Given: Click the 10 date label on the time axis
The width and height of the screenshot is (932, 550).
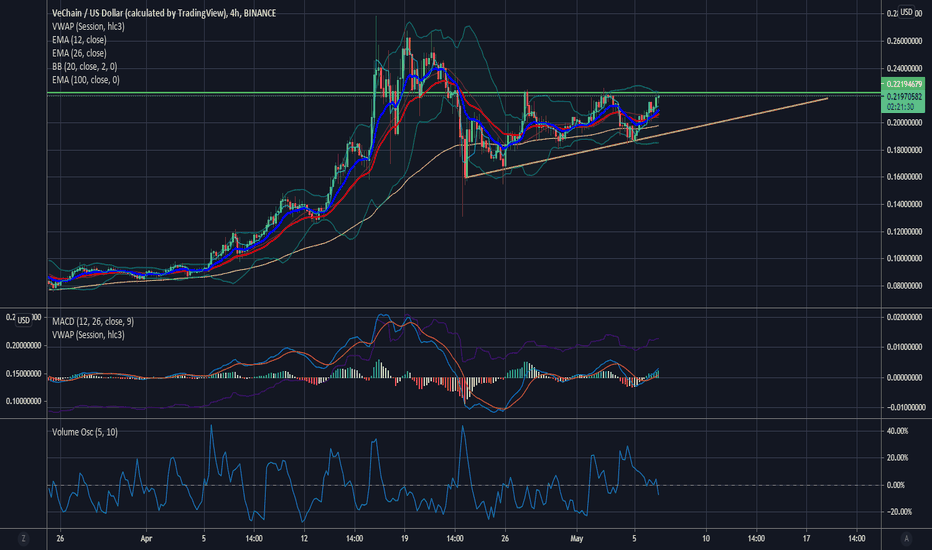Looking at the screenshot, I should (x=706, y=539).
